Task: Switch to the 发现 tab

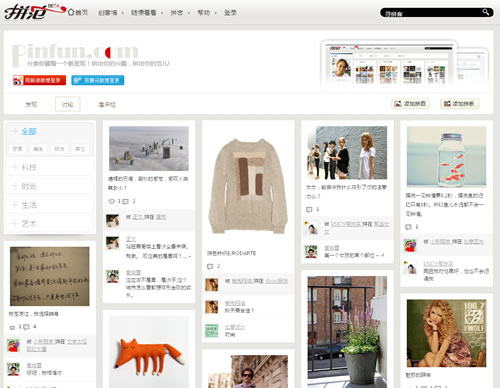Action: click(31, 104)
